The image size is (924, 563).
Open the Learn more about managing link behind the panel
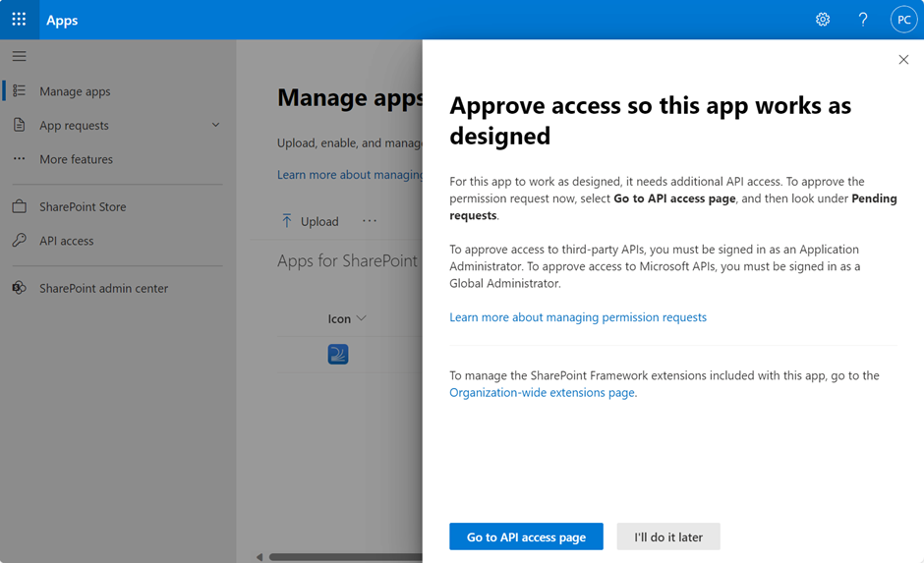pos(350,175)
